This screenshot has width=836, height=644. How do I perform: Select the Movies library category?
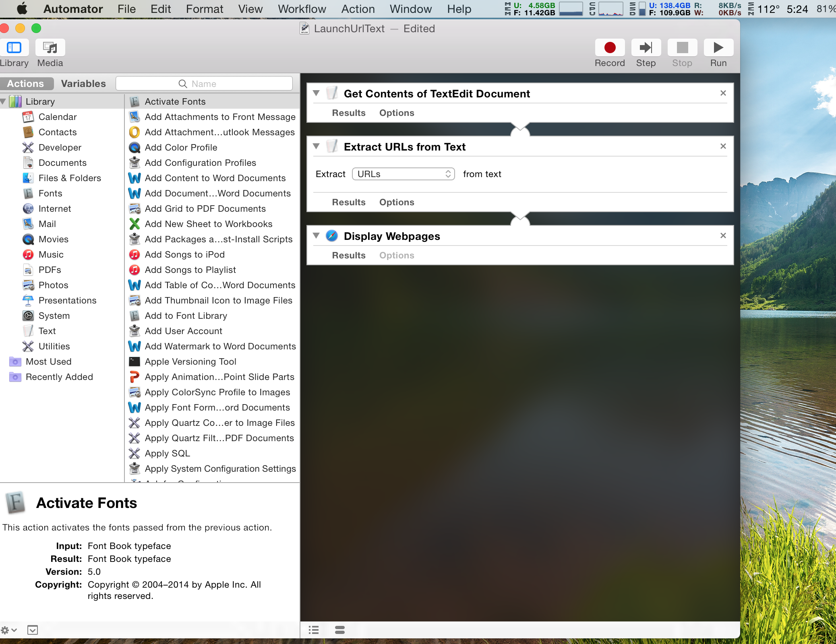click(x=54, y=239)
